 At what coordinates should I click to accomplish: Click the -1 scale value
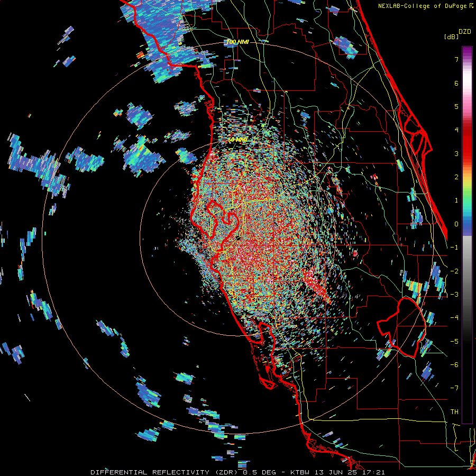click(x=454, y=248)
